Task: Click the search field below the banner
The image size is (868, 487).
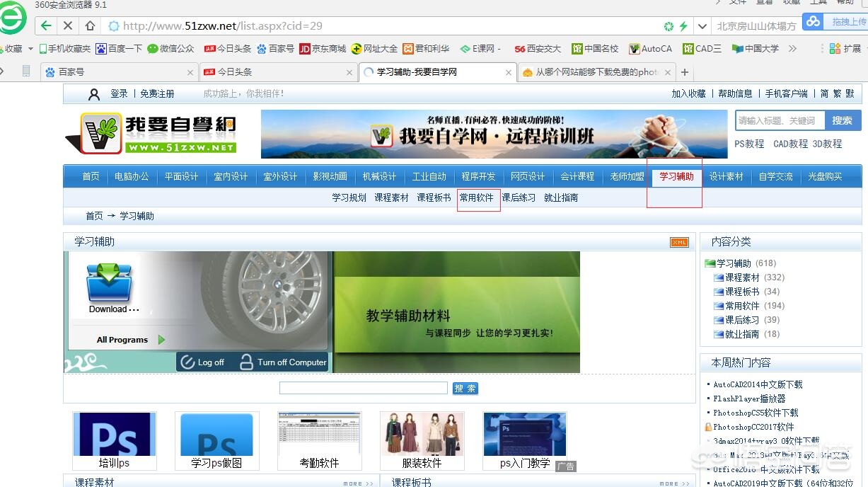Action: tap(364, 388)
